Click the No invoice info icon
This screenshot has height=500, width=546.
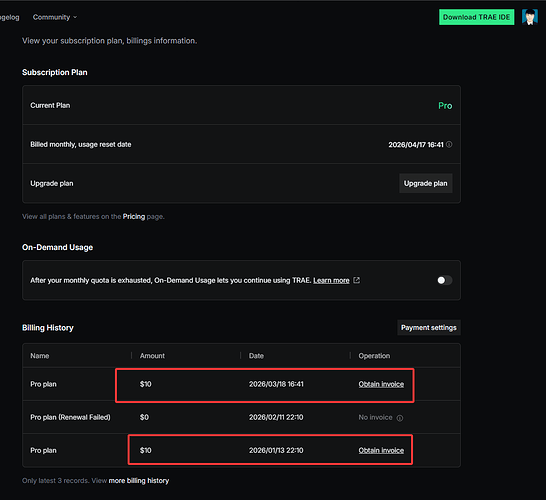click(x=400, y=418)
